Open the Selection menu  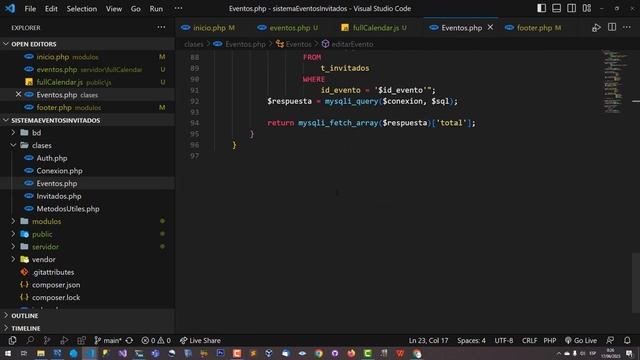click(x=82, y=9)
